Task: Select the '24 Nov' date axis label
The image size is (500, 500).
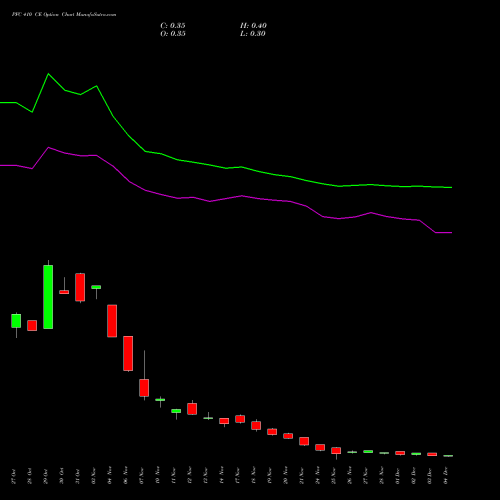Action: click(318, 476)
